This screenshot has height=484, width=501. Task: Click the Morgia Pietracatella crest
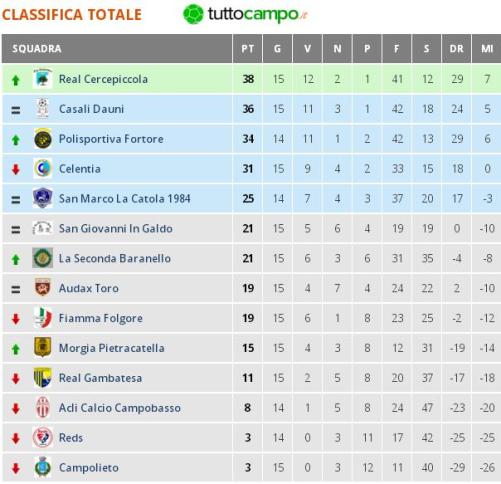click(x=43, y=347)
